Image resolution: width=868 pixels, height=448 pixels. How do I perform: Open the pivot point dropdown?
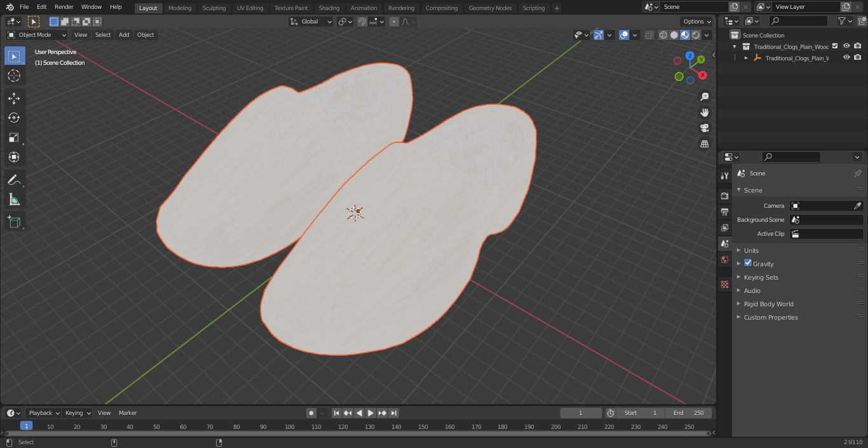pos(345,22)
